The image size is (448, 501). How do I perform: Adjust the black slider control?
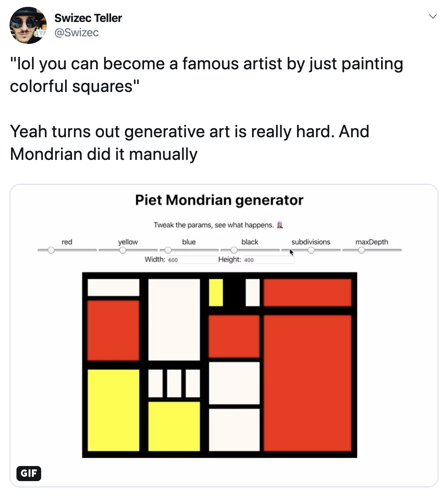(x=235, y=251)
